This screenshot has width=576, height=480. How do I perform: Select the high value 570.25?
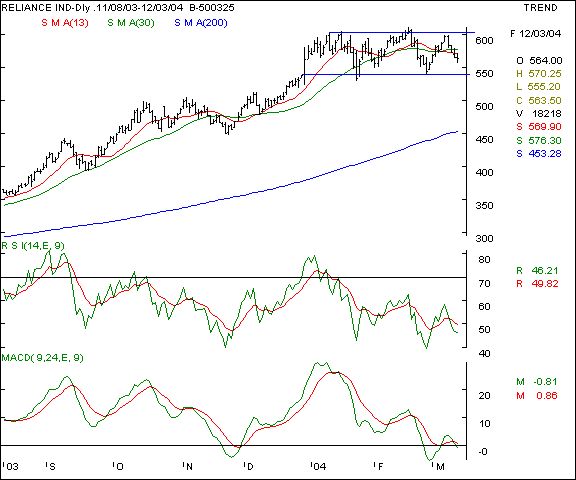pos(545,73)
